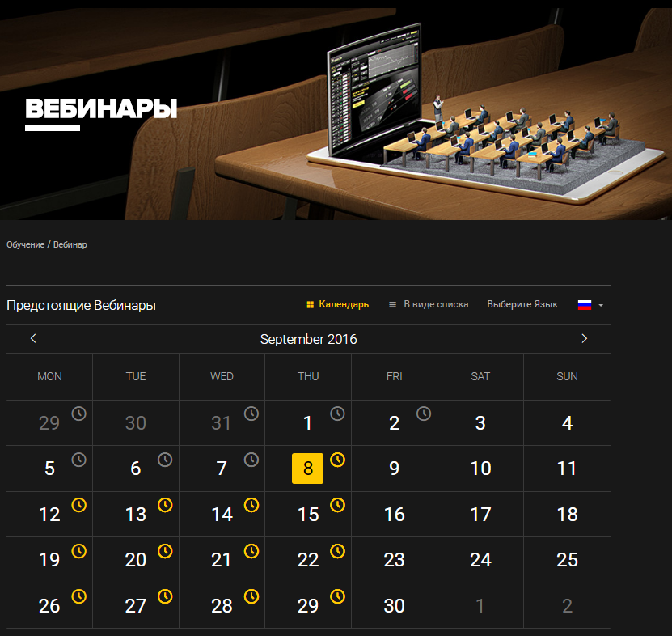Image resolution: width=672 pixels, height=636 pixels.
Task: Click the September 2016 month title
Action: click(x=309, y=339)
